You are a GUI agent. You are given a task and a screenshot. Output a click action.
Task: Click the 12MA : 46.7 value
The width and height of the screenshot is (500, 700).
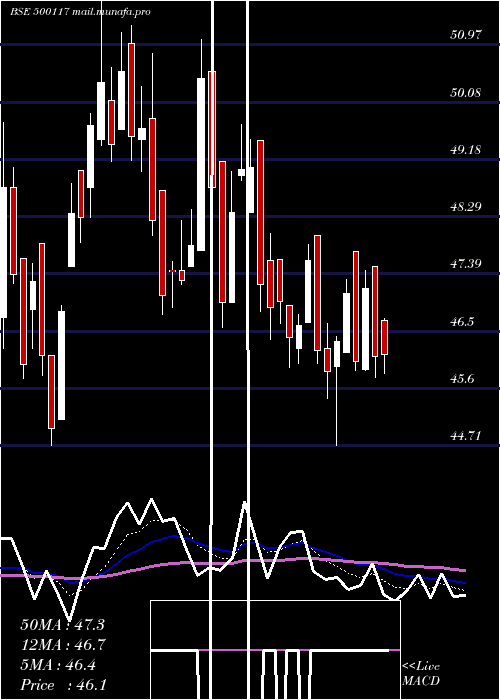[x=62, y=645]
